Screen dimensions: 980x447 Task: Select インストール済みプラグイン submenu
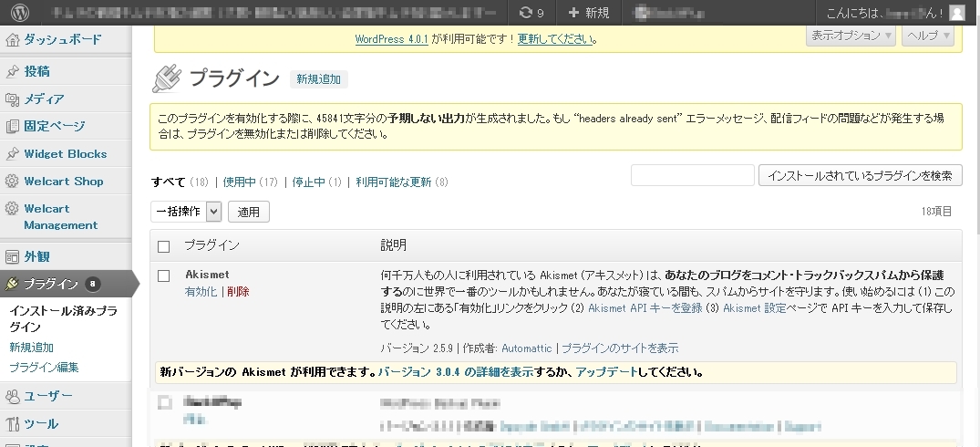[63, 319]
